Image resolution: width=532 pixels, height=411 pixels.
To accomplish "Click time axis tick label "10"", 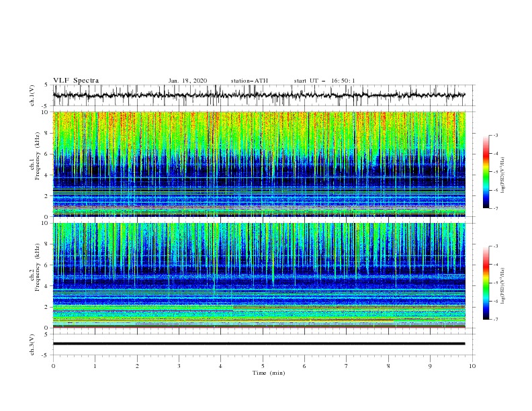I will (472, 366).
